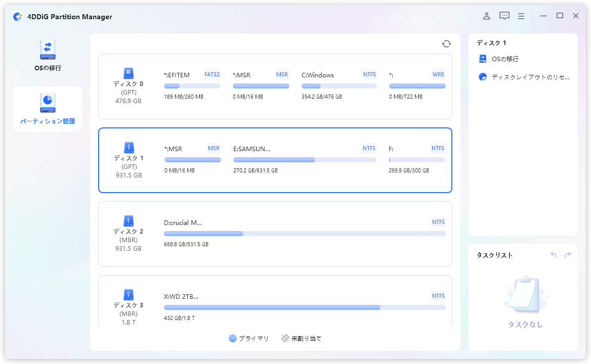Click the C:Windows partition name
The height and width of the screenshot is (364, 591).
(318, 75)
